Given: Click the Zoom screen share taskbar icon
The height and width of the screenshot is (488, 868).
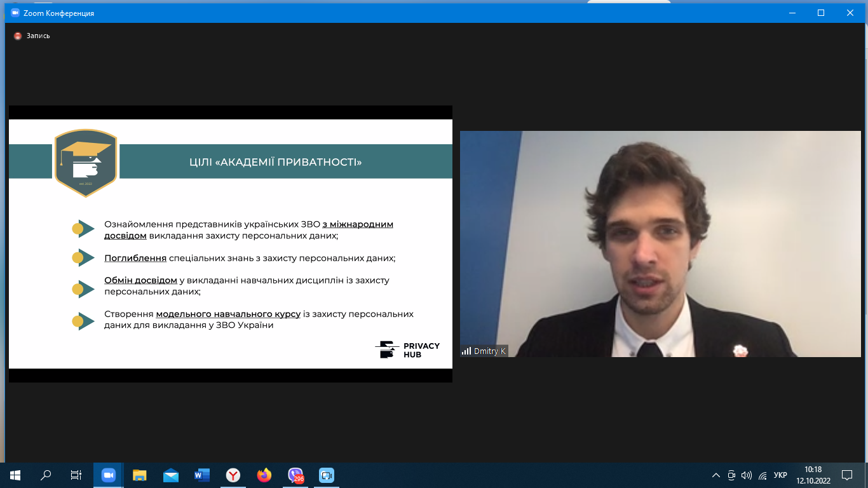Looking at the screenshot, I should [x=327, y=475].
